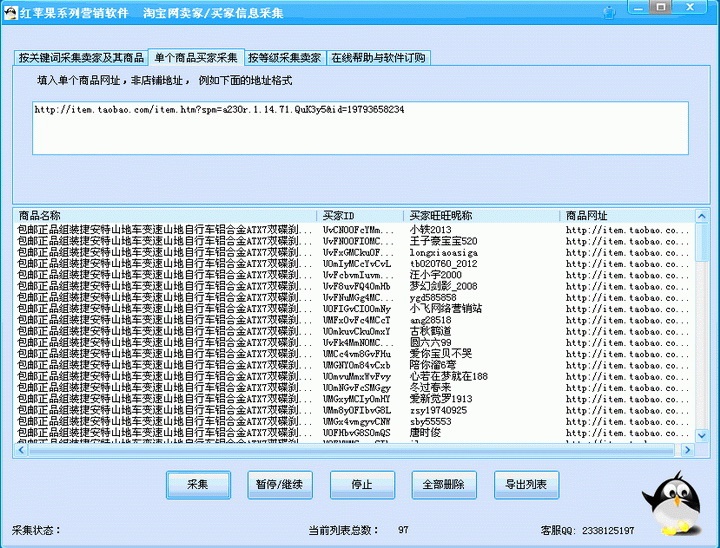This screenshot has height=548, width=720.
Task: Switch to the 按等级采集卖家 tab
Action: click(x=285, y=57)
